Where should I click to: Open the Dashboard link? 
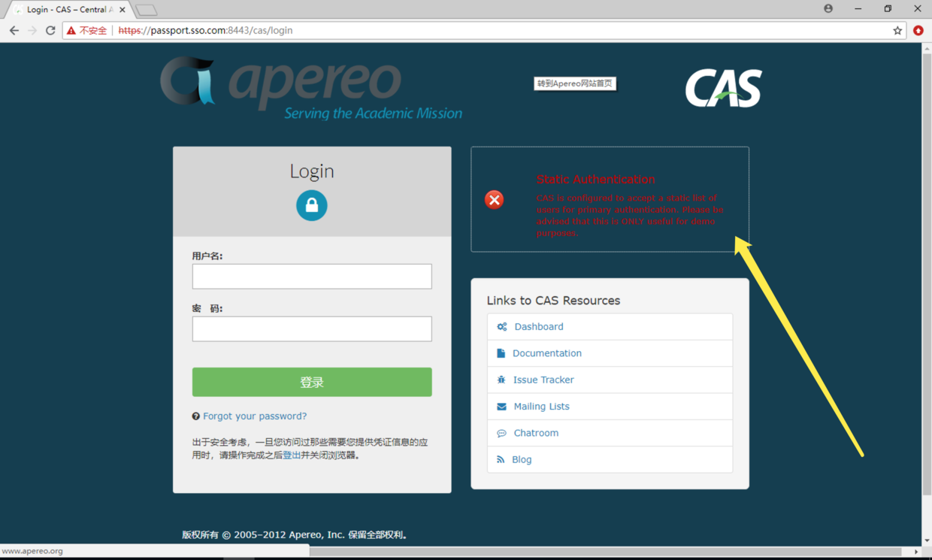tap(539, 327)
